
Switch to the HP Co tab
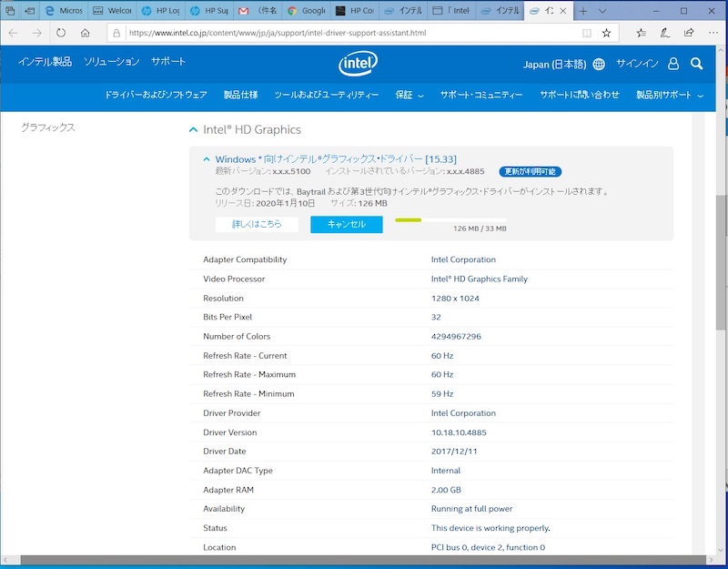coord(354,11)
